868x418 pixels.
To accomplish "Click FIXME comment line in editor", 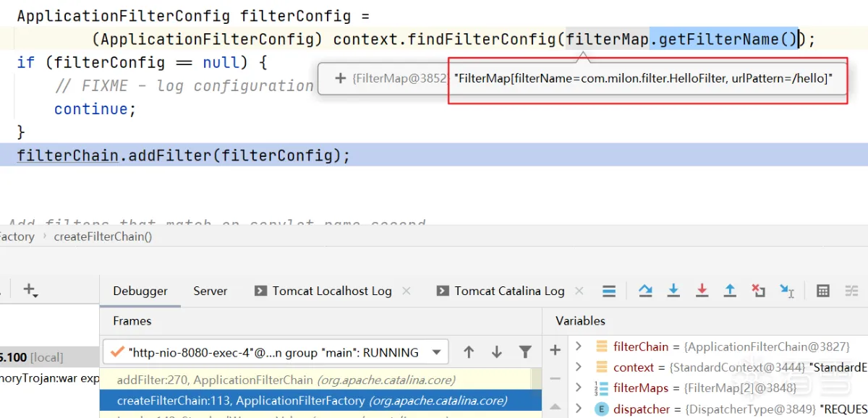I will (184, 85).
